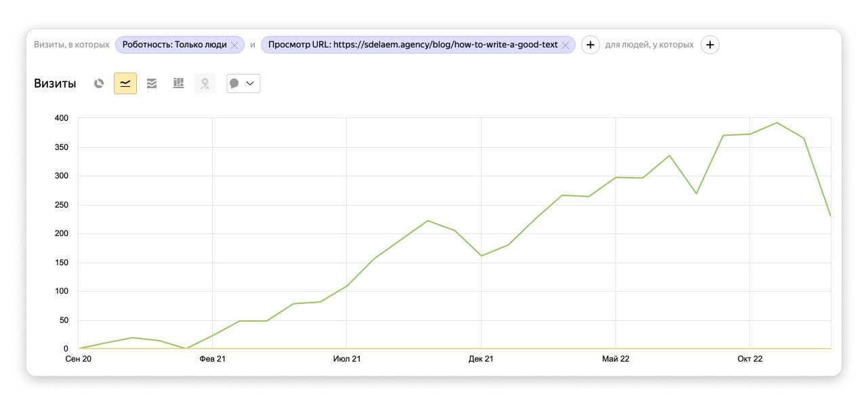This screenshot has height=405, width=868.
Task: Click the 'Дек 21' date label
Action: coord(480,359)
